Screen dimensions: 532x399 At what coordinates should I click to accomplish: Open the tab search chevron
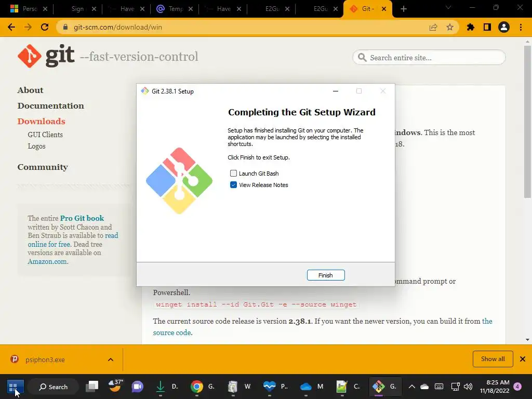448,7
